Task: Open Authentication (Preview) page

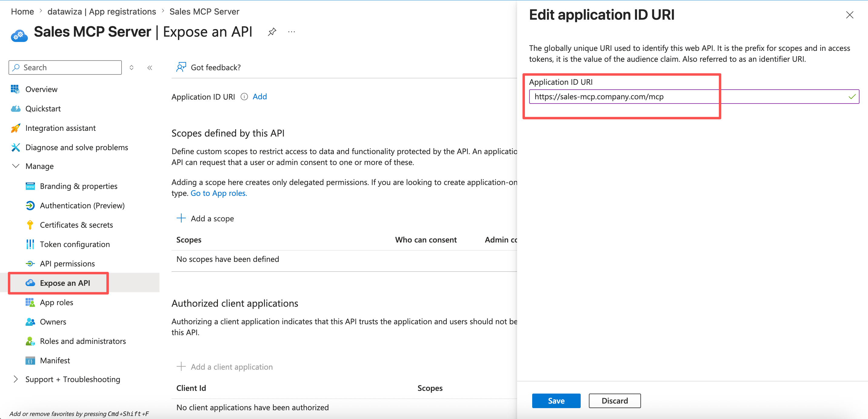Action: click(82, 206)
